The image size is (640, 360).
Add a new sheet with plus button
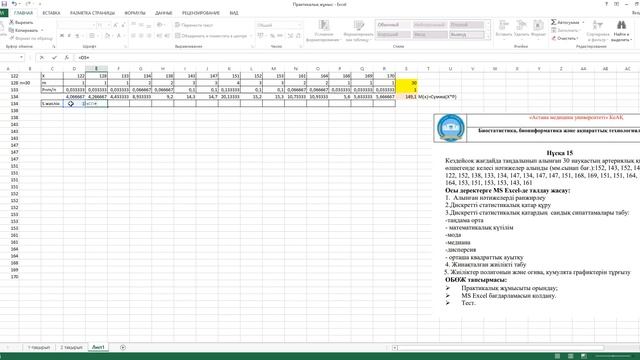[123, 347]
